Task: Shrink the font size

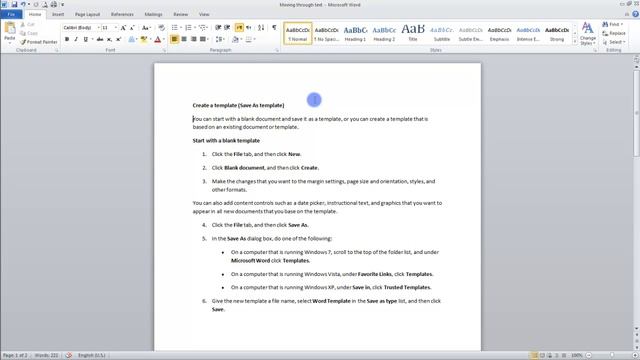Action: pos(132,28)
